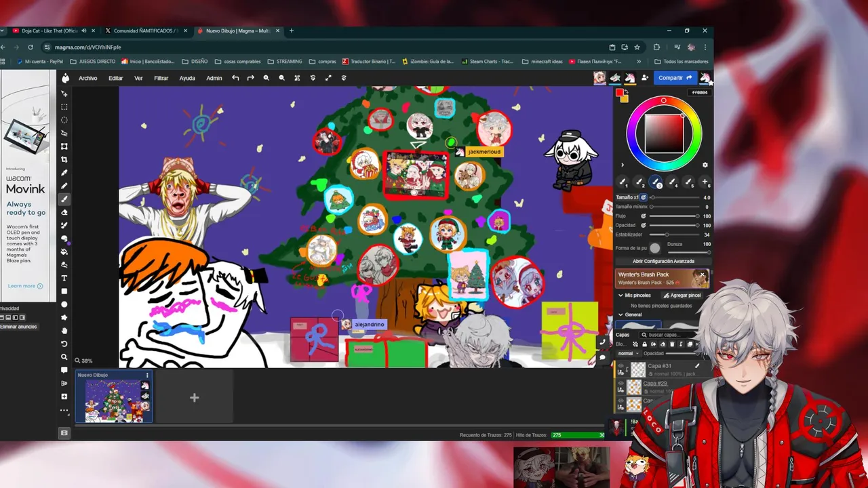The width and height of the screenshot is (868, 488).
Task: Open the Ayuda menu
Action: [x=187, y=78]
